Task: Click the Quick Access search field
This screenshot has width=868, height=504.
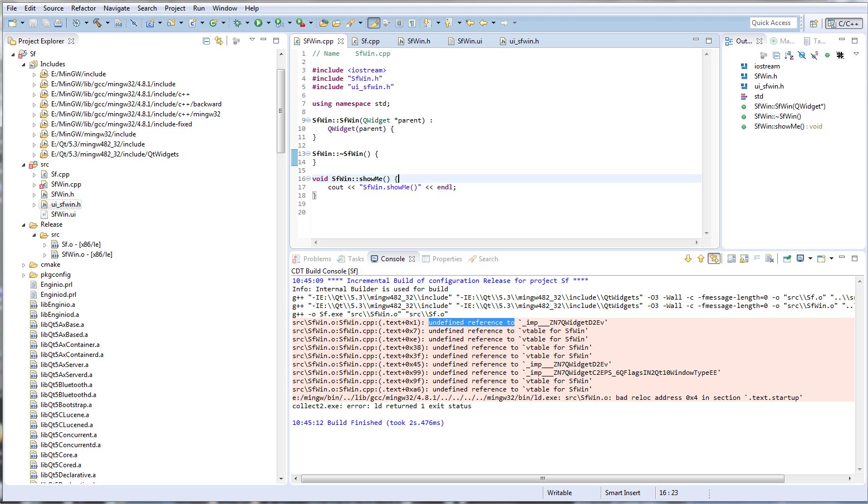Action: click(x=773, y=23)
